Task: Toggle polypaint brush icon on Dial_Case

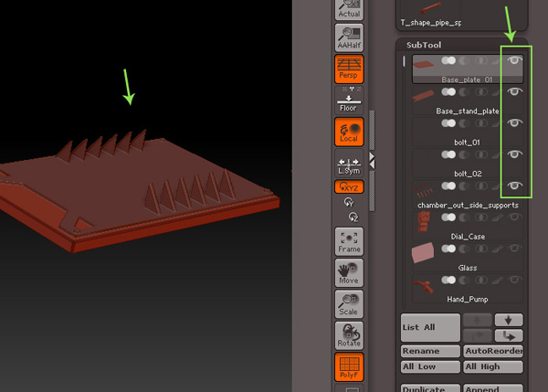Action: [x=498, y=217]
